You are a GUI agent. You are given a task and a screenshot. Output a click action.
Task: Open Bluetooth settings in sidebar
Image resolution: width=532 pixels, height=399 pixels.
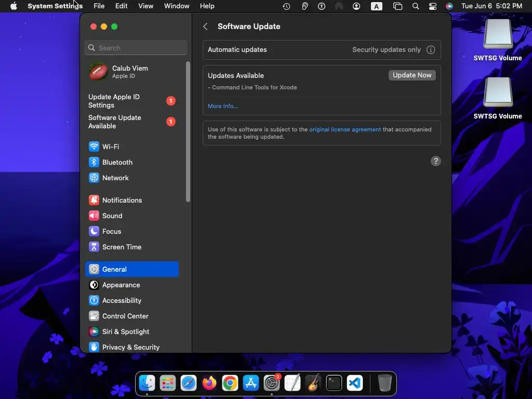click(x=131, y=162)
